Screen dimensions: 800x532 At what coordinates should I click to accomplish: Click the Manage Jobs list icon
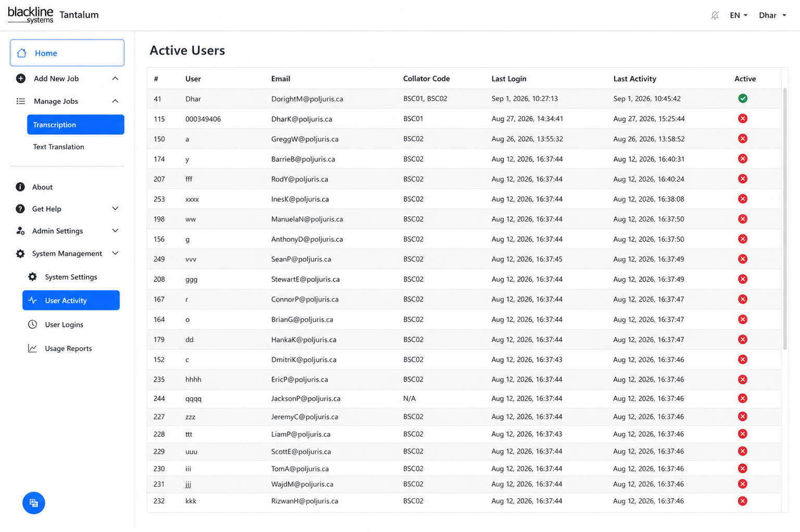(21, 101)
